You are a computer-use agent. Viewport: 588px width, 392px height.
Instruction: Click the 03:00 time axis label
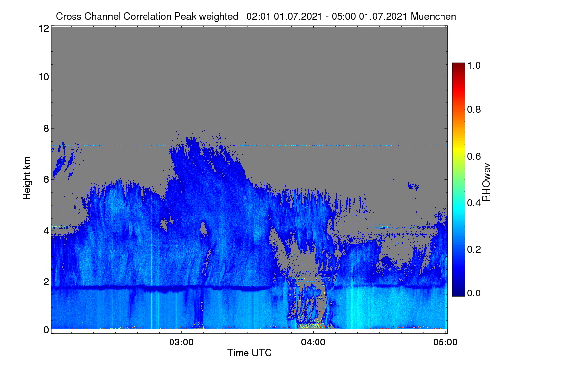point(181,342)
